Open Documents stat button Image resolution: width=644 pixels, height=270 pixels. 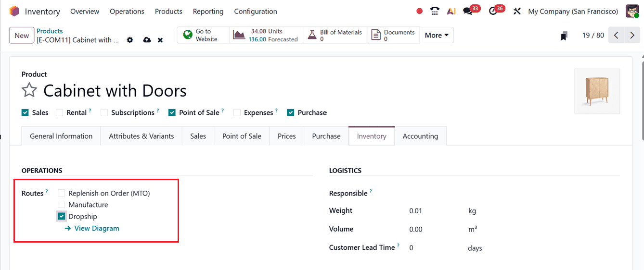point(393,35)
